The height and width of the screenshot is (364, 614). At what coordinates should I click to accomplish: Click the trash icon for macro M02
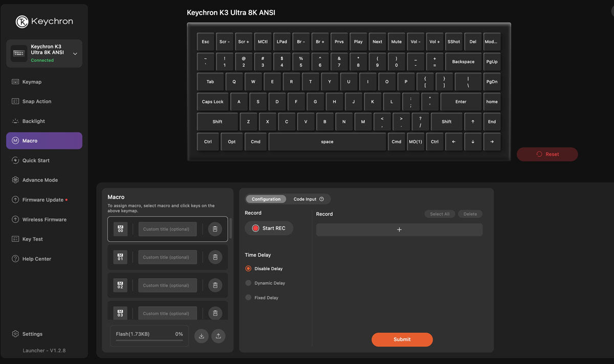(x=215, y=285)
